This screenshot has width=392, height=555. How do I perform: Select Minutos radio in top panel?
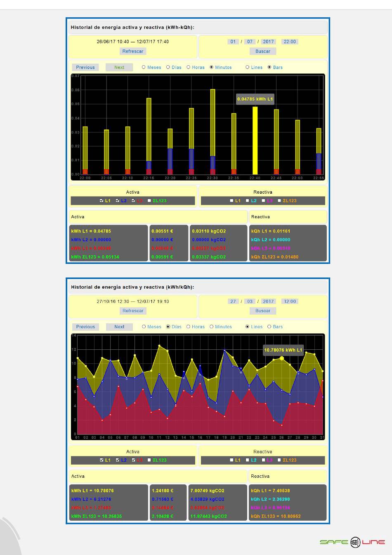pos(211,67)
